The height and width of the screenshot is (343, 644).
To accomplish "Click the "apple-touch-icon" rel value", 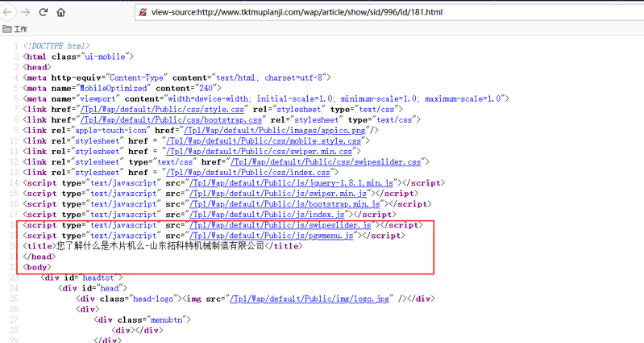I will 111,131.
